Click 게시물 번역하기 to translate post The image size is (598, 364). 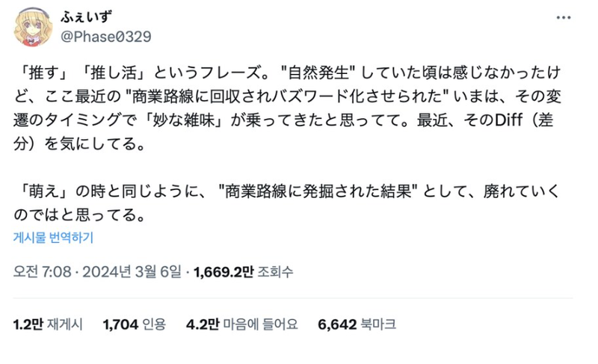coord(53,238)
